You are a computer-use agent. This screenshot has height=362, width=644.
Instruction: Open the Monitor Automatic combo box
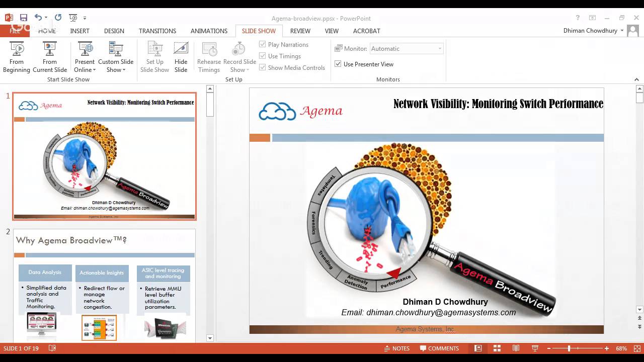tap(407, 49)
